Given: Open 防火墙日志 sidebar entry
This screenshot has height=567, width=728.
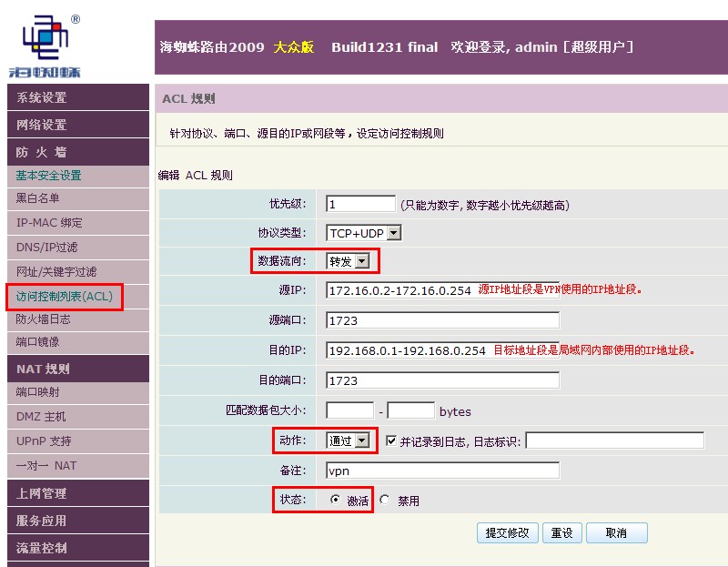Looking at the screenshot, I should pyautogui.click(x=78, y=319).
